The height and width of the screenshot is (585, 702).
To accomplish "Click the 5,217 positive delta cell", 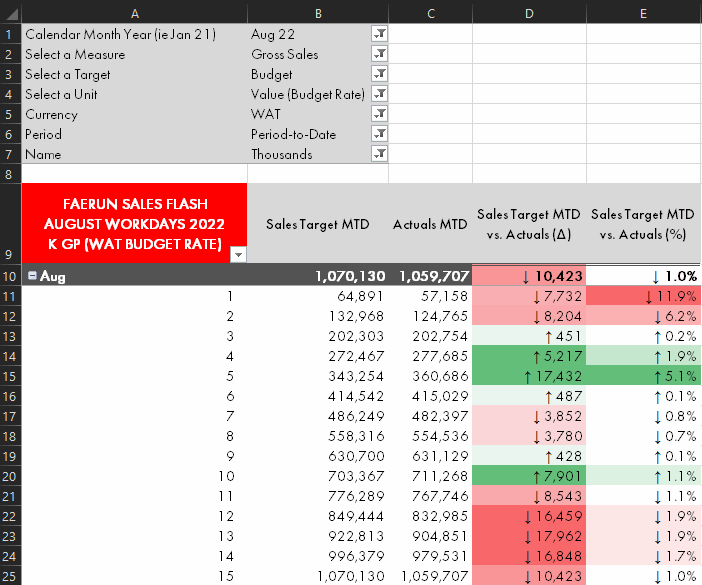I will [x=529, y=356].
